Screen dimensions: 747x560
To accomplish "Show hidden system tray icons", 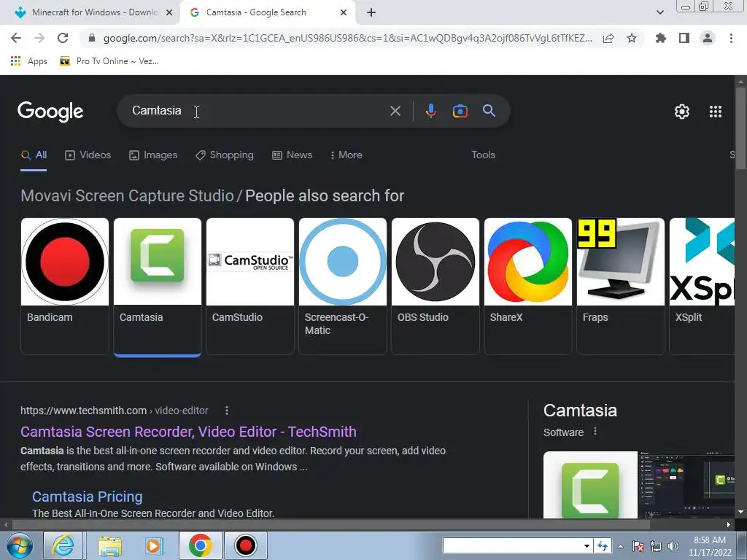I will (x=620, y=547).
